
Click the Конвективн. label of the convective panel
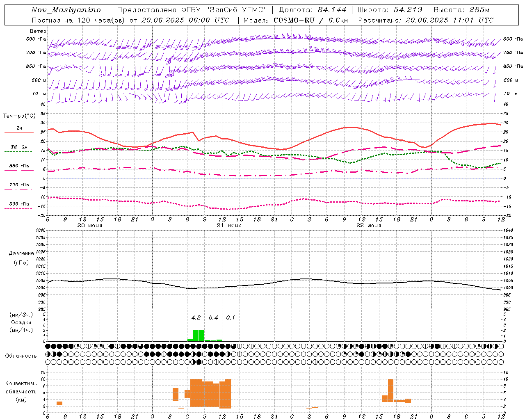(21, 383)
